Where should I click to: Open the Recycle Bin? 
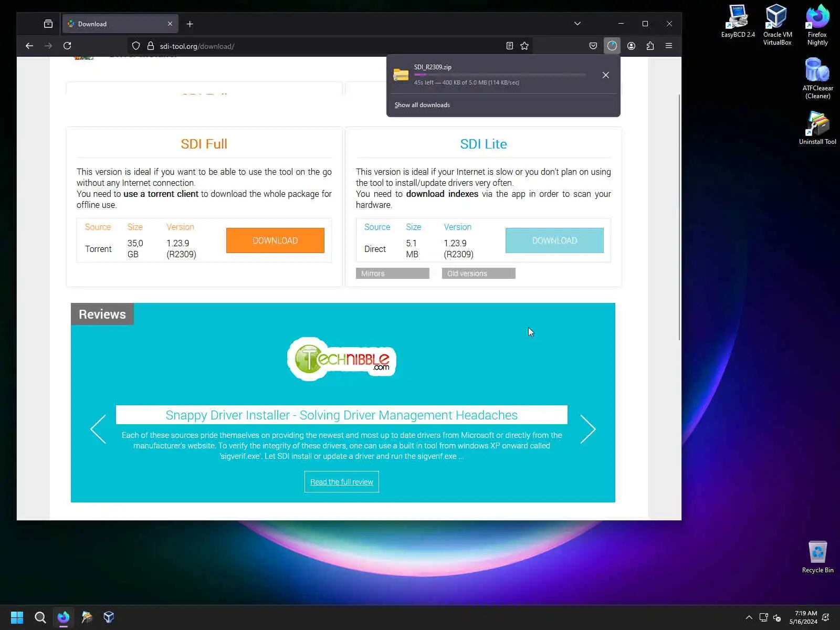[x=817, y=556]
